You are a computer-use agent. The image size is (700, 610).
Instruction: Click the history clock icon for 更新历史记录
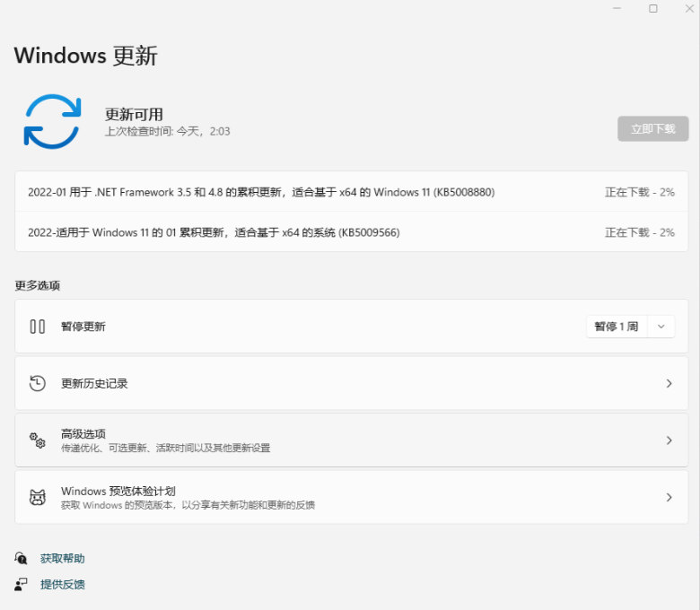point(38,383)
